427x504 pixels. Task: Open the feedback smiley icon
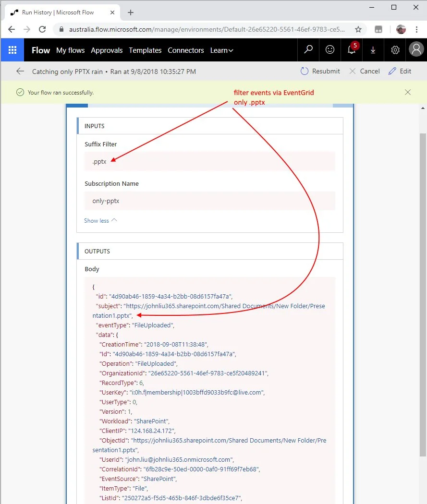(x=330, y=50)
